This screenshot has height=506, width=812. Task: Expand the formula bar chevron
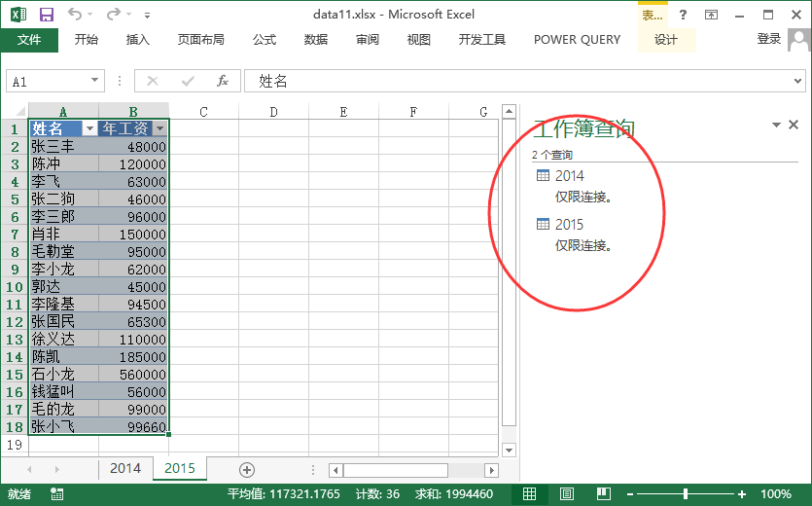(x=797, y=81)
